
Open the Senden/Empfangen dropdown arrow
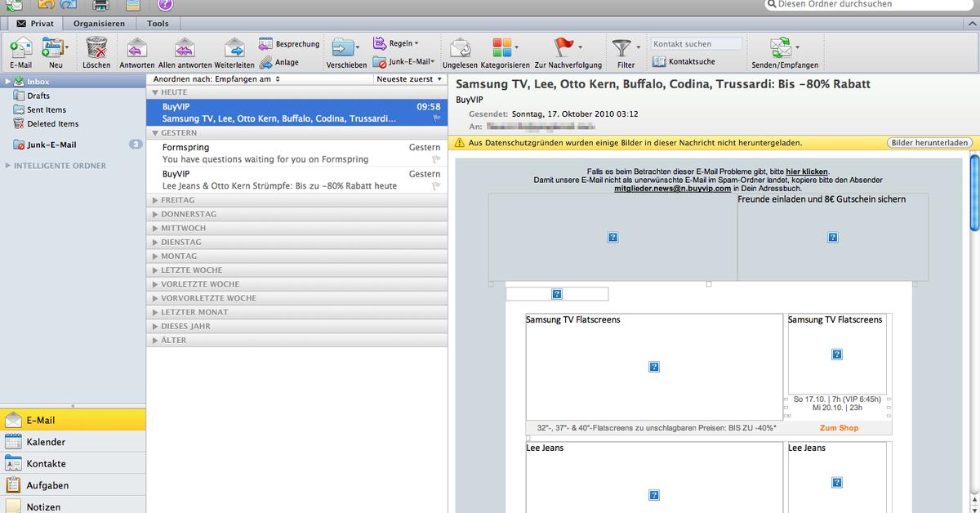[797, 47]
